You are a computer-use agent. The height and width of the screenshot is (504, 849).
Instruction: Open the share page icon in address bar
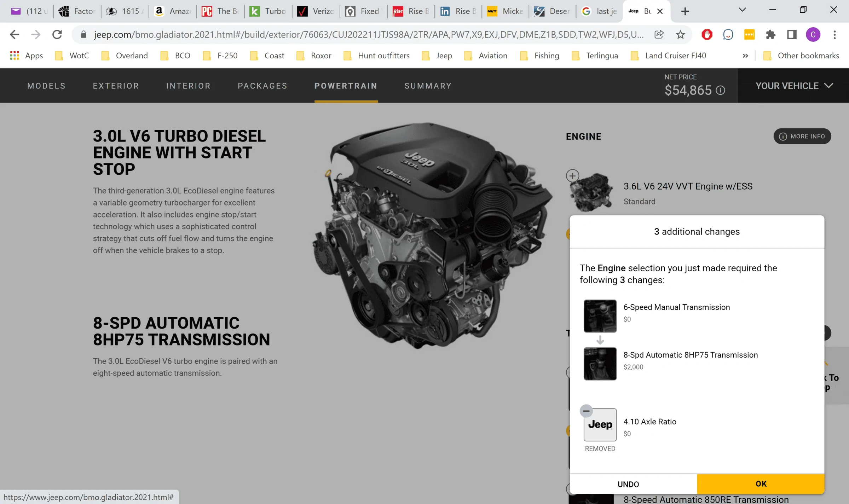click(659, 34)
